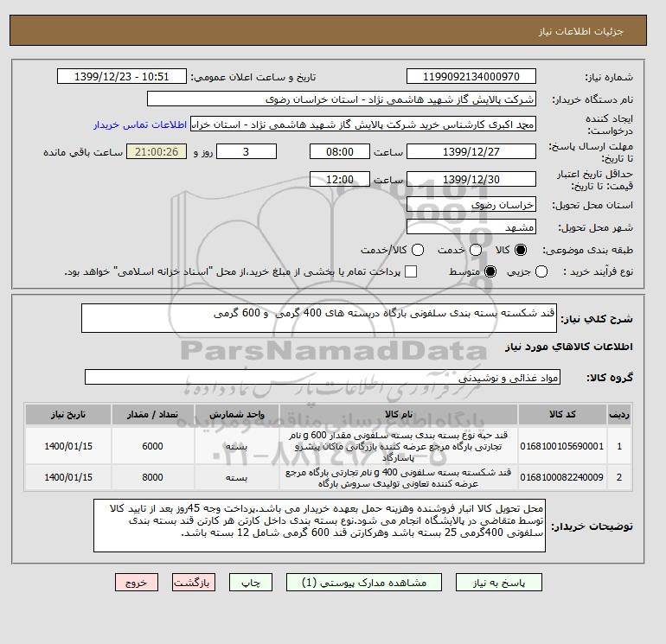
Task: Select the خدمت radio button
Action: coord(476,250)
